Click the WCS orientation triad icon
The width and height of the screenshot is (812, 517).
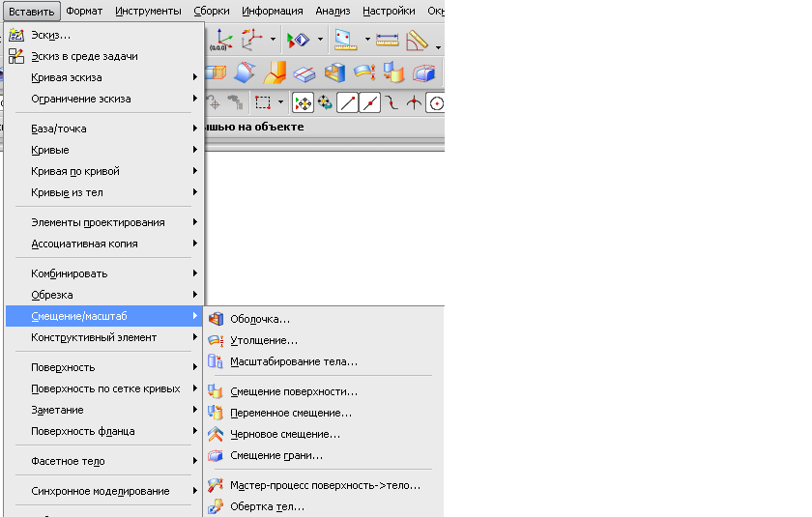pos(252,40)
